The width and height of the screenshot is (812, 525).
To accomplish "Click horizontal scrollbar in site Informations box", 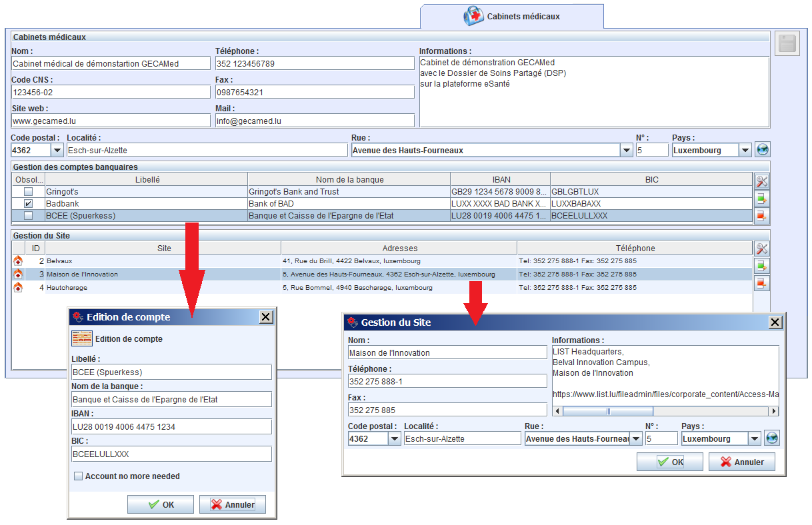I will pyautogui.click(x=607, y=412).
